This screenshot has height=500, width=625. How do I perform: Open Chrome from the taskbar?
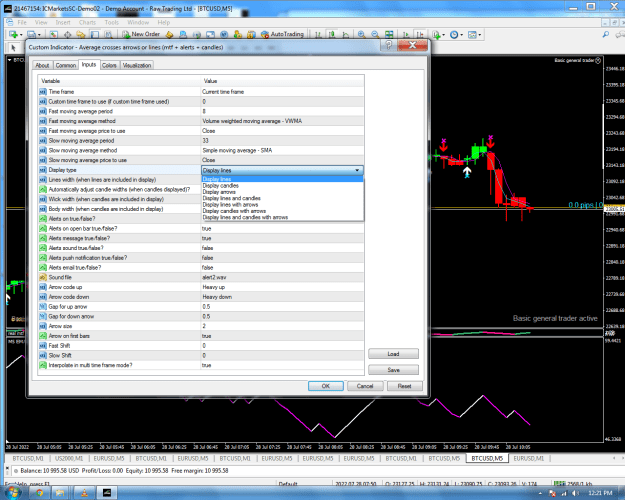[39, 493]
